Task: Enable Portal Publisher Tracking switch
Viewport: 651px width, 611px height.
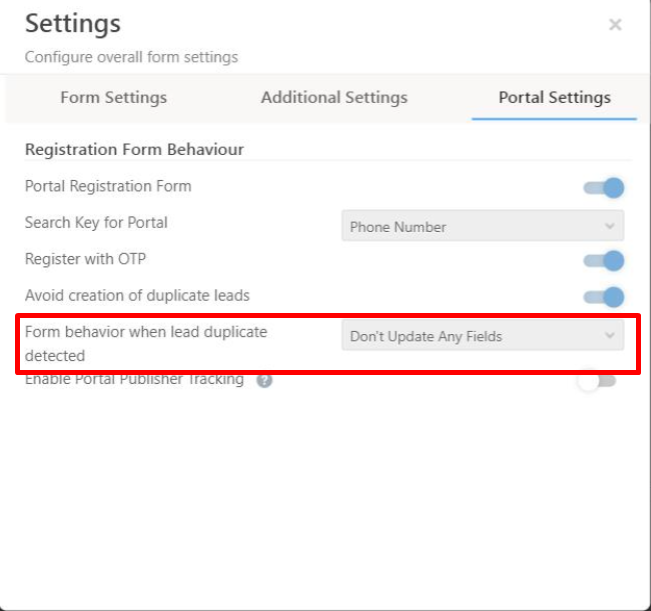Action: [x=598, y=381]
